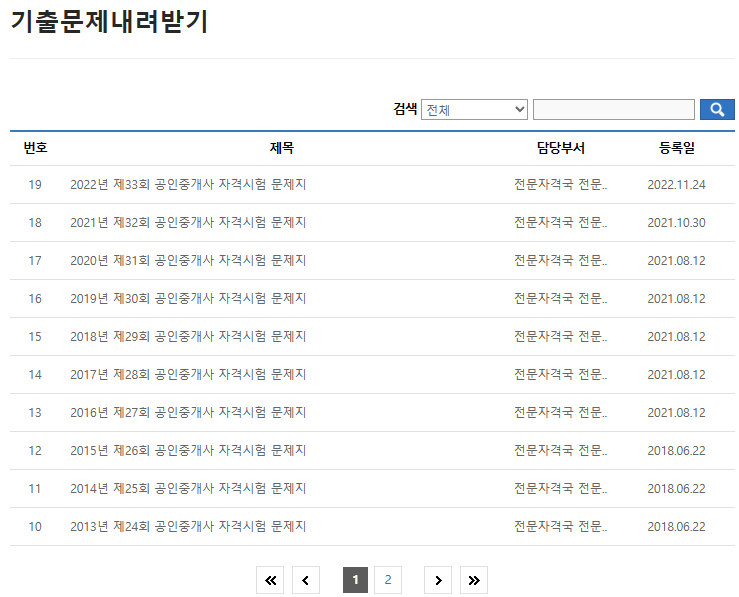Select page 1 in pagination
The height and width of the screenshot is (597, 739).
point(355,580)
